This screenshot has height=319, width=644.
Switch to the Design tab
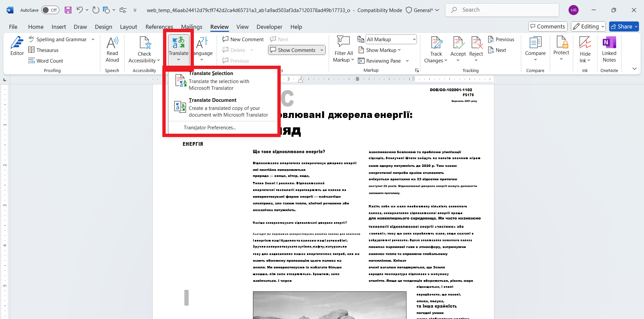pyautogui.click(x=103, y=27)
